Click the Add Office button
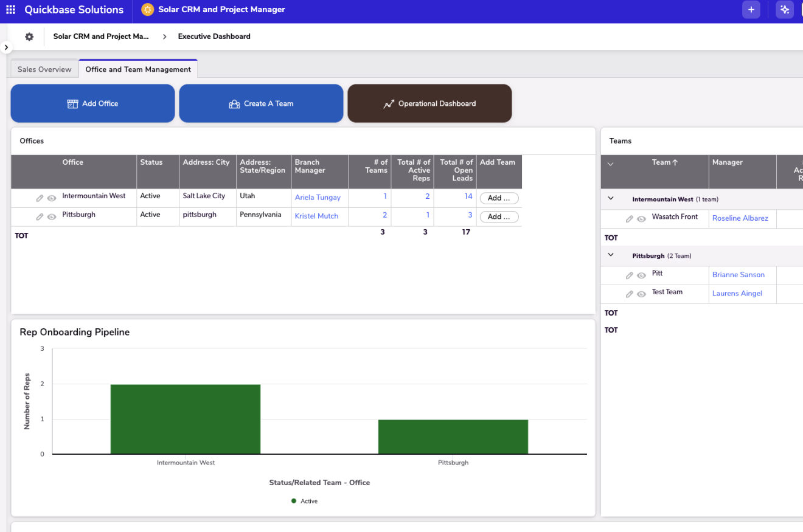The height and width of the screenshot is (532, 803). click(92, 103)
